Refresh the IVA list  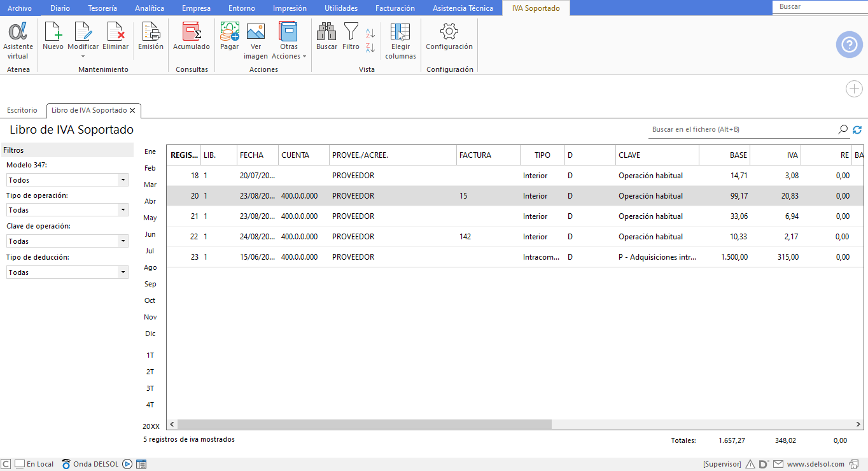857,129
